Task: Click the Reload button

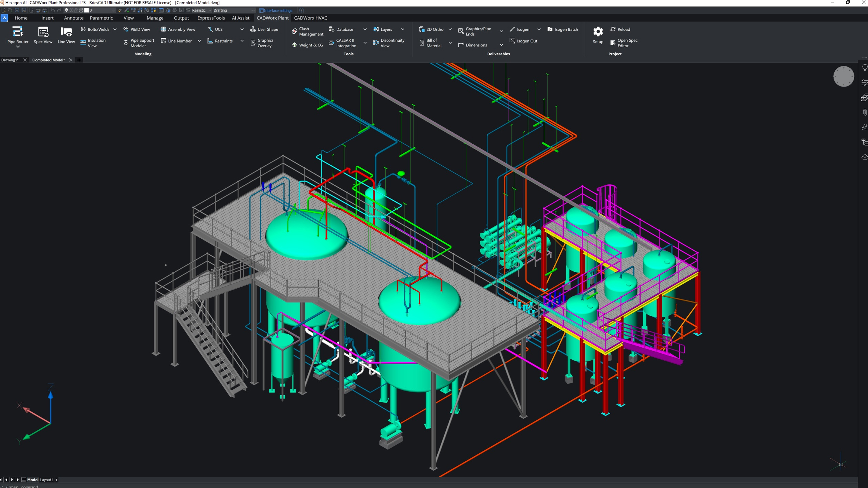Action: tap(620, 29)
